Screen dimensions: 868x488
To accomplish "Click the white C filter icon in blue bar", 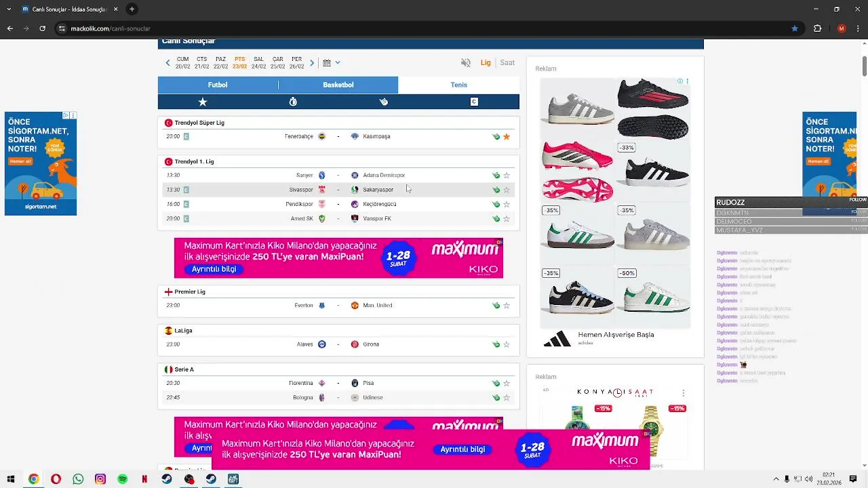I will [x=474, y=102].
